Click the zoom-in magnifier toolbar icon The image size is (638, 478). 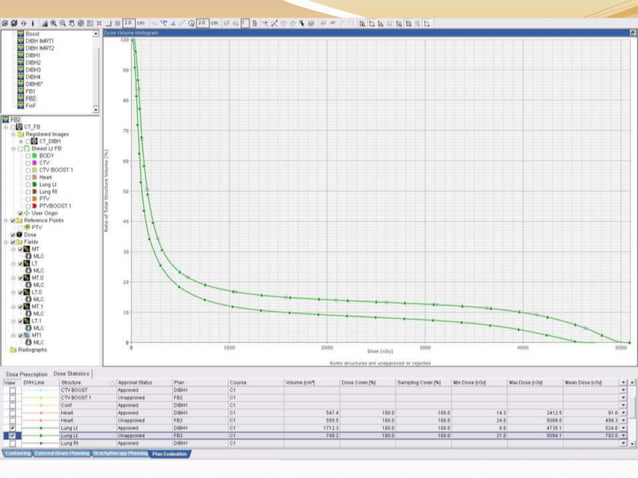click(x=53, y=22)
